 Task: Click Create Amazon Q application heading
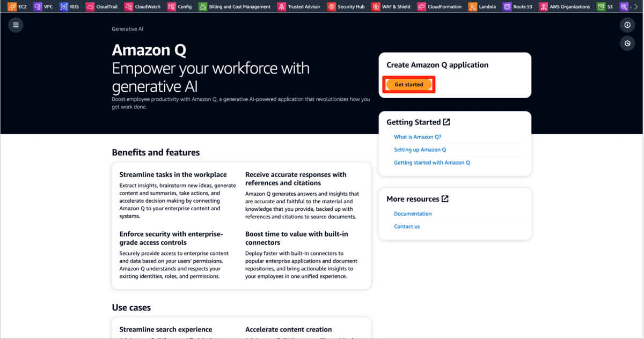(x=437, y=65)
